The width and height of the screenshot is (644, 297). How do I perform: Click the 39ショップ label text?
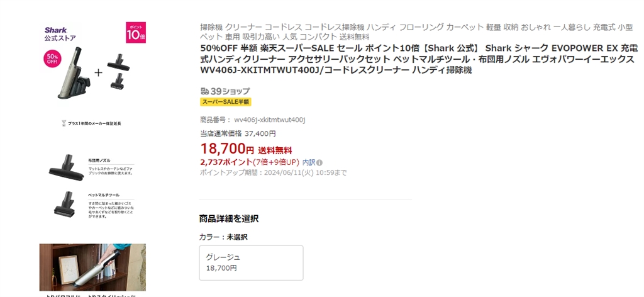(x=230, y=91)
